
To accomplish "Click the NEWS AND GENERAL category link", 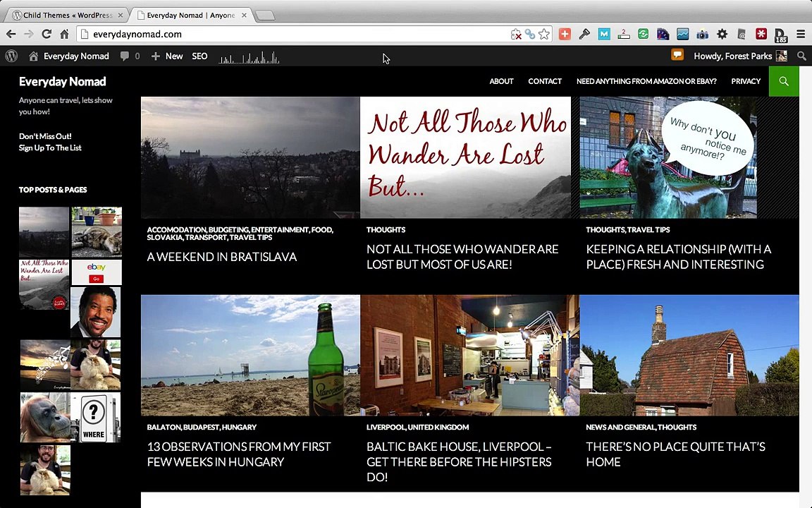I will tap(620, 427).
